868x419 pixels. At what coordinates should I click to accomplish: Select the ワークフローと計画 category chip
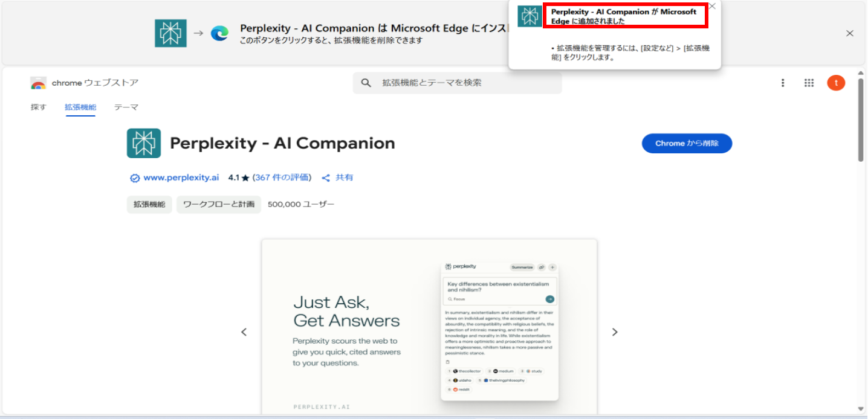tap(219, 205)
